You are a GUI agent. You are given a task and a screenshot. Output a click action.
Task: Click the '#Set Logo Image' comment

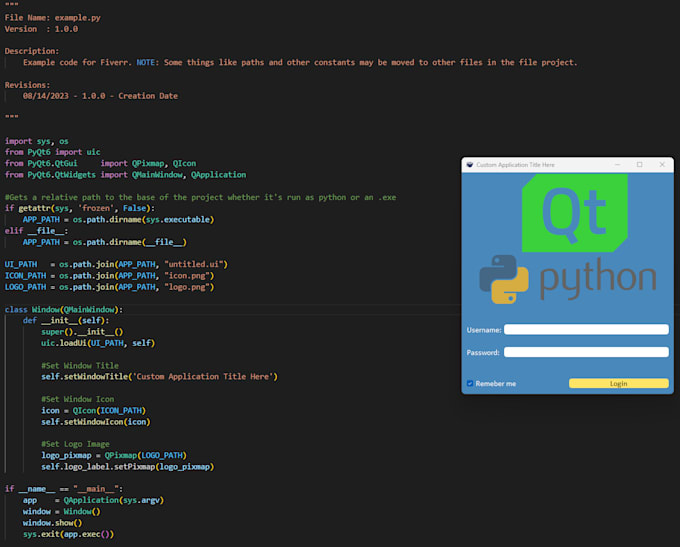coord(75,444)
